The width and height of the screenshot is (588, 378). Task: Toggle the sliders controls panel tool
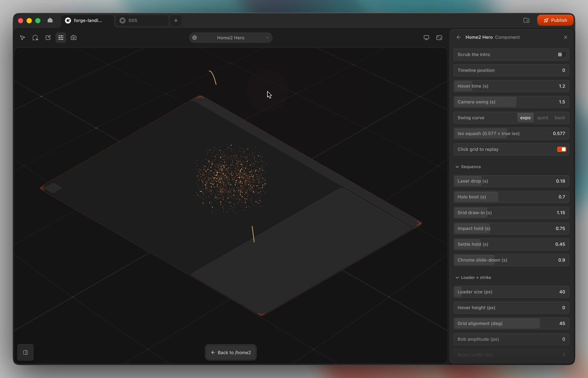(x=61, y=37)
